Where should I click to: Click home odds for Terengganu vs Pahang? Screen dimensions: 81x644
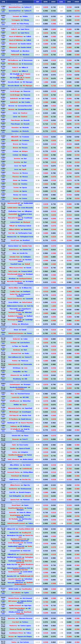point(45,20)
